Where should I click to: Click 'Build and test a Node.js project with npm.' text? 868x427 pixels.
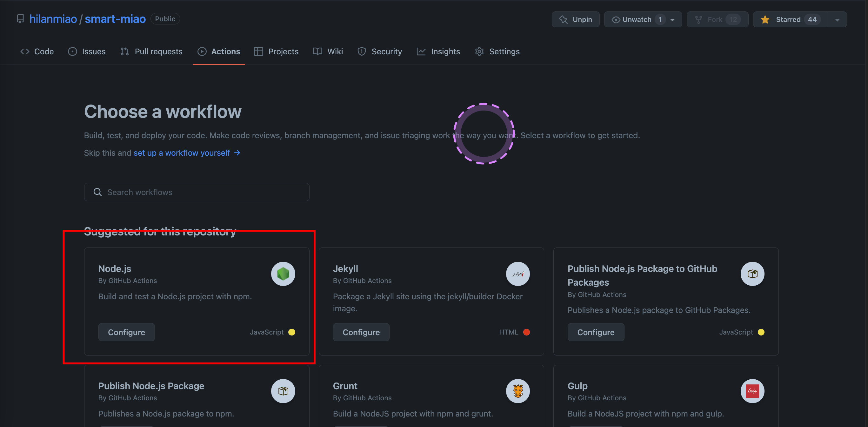click(175, 296)
